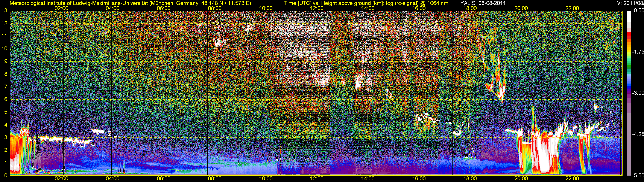Click the 02:00 label on lower time axis

61,179
